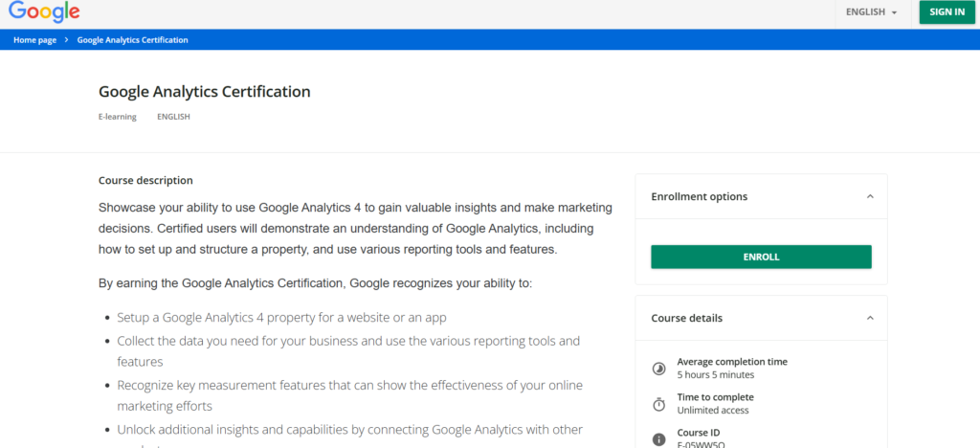The width and height of the screenshot is (980, 448).
Task: Click the 'Average completion time' label
Action: point(732,362)
